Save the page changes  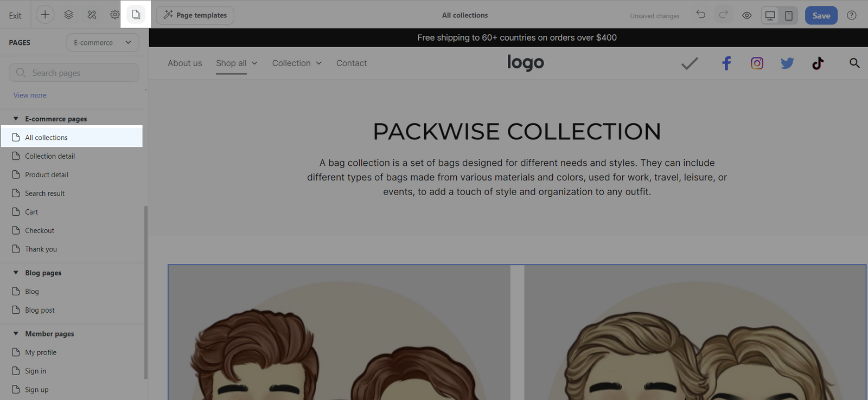(821, 15)
